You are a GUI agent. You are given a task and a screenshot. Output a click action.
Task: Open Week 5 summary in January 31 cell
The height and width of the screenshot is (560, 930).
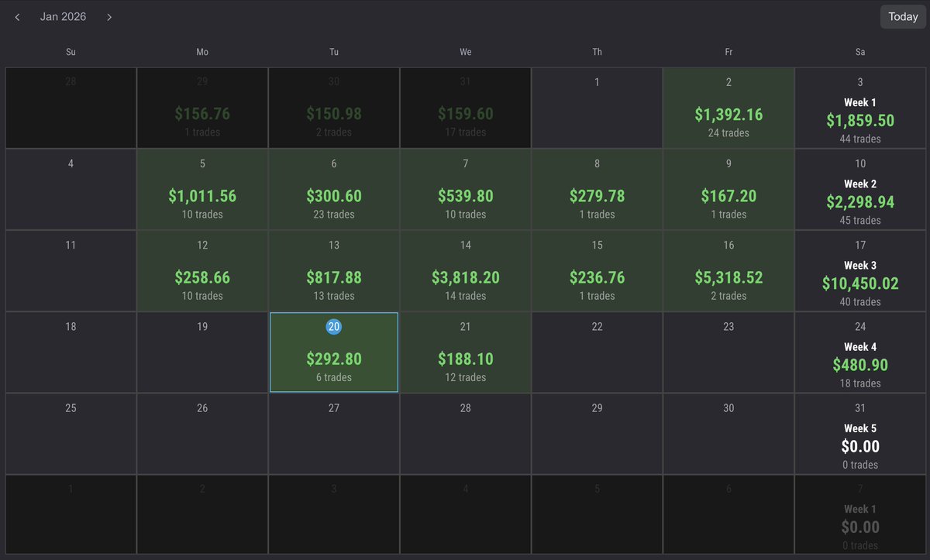click(x=860, y=434)
